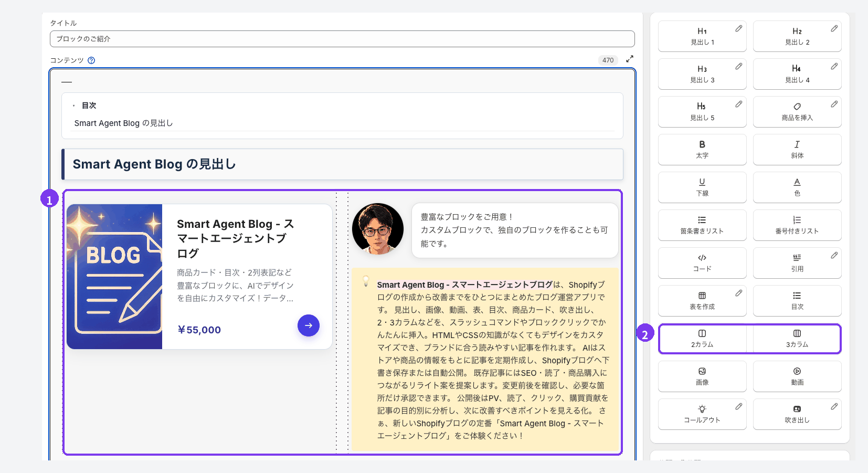Edit the 吹き出し block pencil
868x473 pixels.
[x=834, y=406]
